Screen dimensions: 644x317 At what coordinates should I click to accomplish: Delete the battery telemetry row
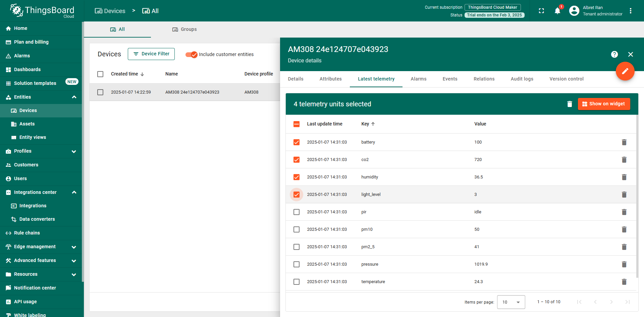click(x=624, y=142)
